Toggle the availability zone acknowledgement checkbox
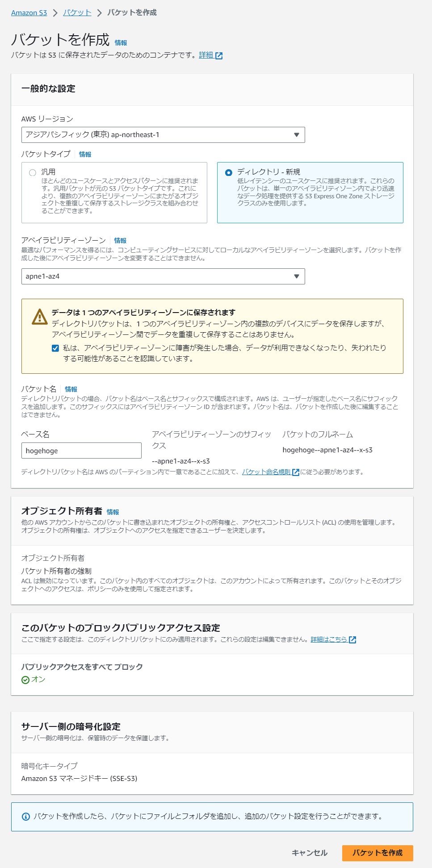 click(55, 348)
